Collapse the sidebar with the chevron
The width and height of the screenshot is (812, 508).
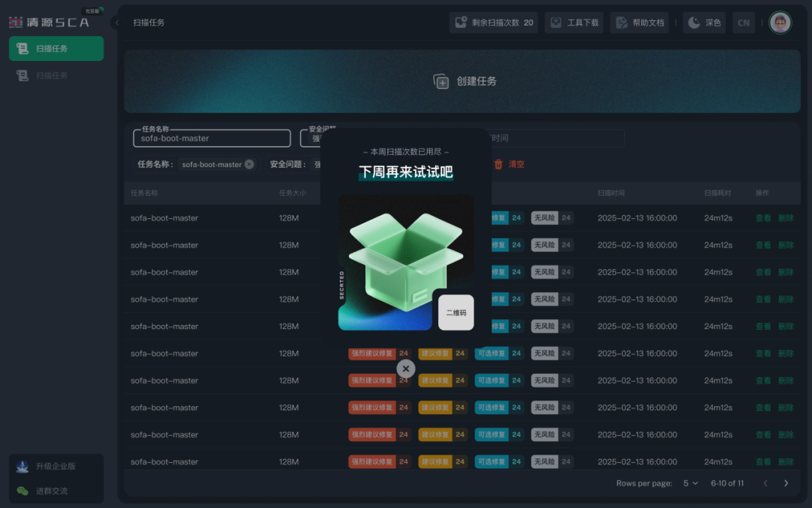pyautogui.click(x=117, y=23)
